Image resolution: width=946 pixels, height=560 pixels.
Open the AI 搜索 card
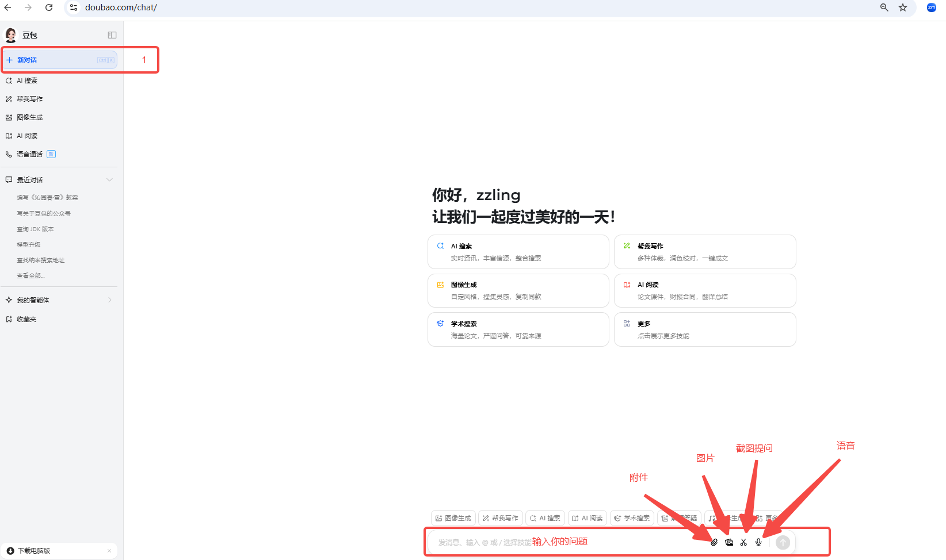pyautogui.click(x=518, y=252)
